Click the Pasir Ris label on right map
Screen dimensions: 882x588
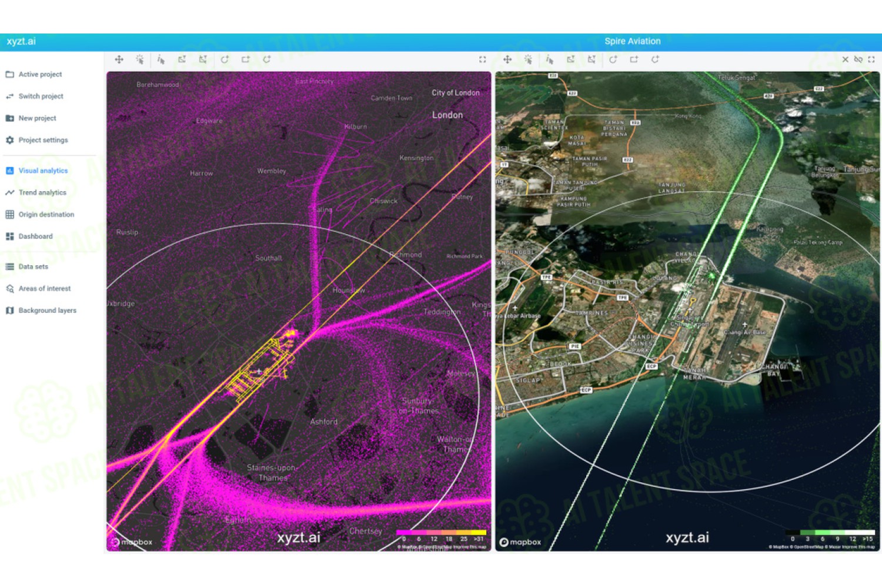(x=606, y=283)
